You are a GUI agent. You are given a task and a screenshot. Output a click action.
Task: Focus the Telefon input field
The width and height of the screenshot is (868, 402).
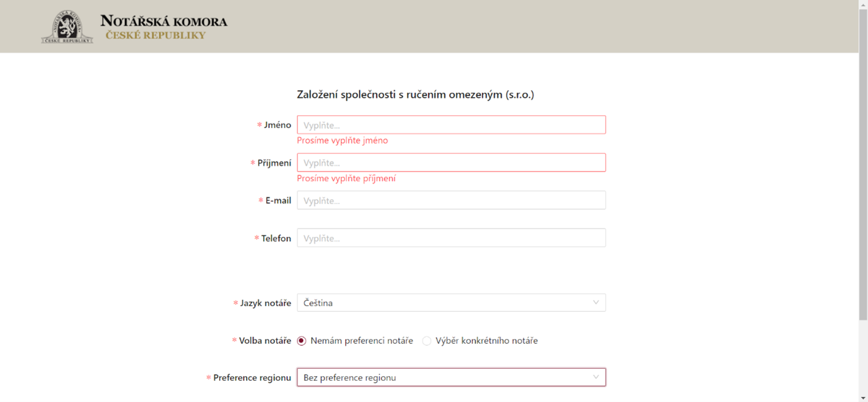pos(451,238)
